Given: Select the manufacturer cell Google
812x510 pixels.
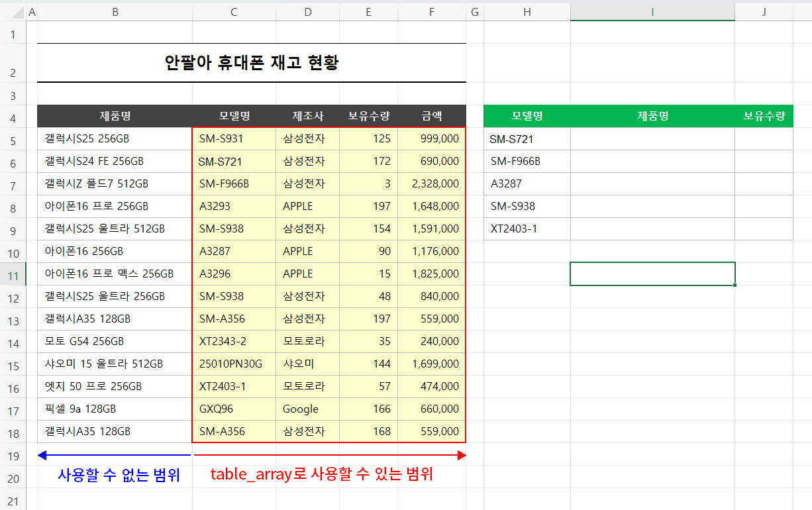Looking at the screenshot, I should [x=308, y=409].
